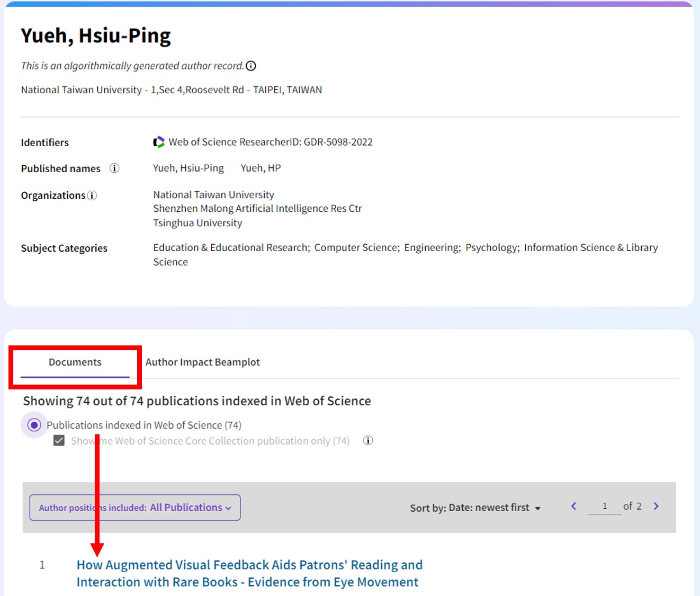Switch to the Documents tab
This screenshot has width=700, height=596.
coord(75,362)
